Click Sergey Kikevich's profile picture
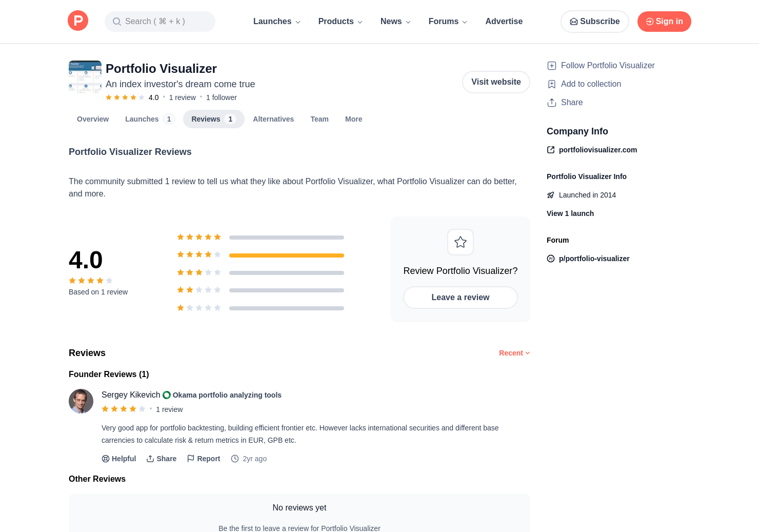759x532 pixels. tap(81, 401)
